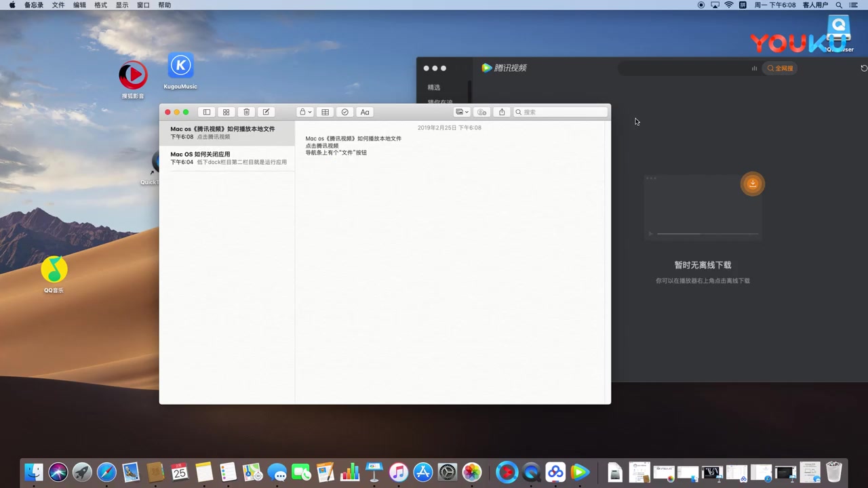Open Photos from the Dock
This screenshot has width=868, height=488.
[x=472, y=472]
